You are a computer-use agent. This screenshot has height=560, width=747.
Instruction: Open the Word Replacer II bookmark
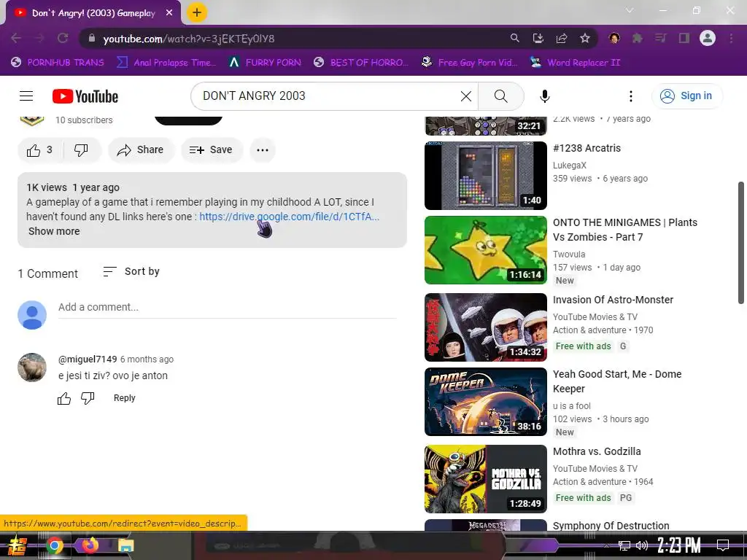(x=575, y=63)
